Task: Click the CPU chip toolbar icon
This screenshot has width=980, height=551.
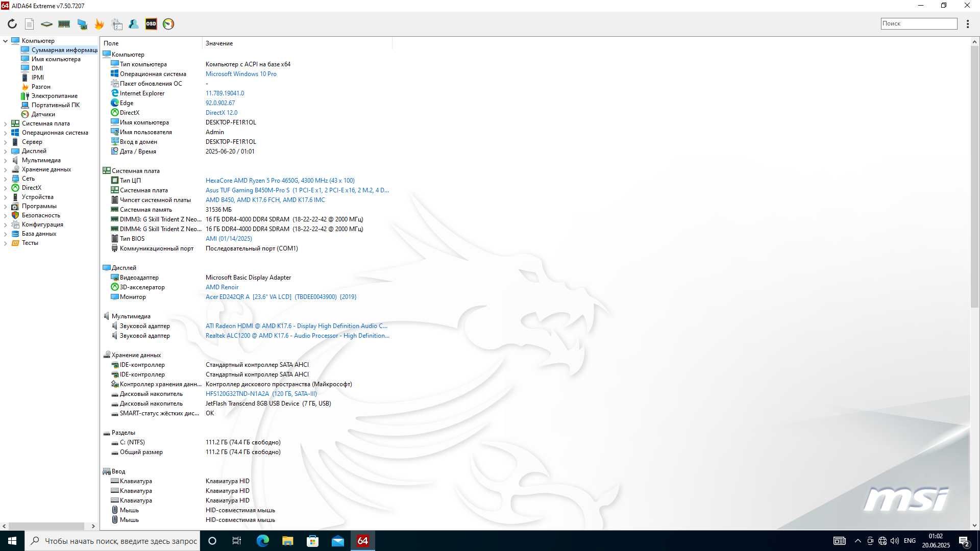Action: (x=46, y=24)
